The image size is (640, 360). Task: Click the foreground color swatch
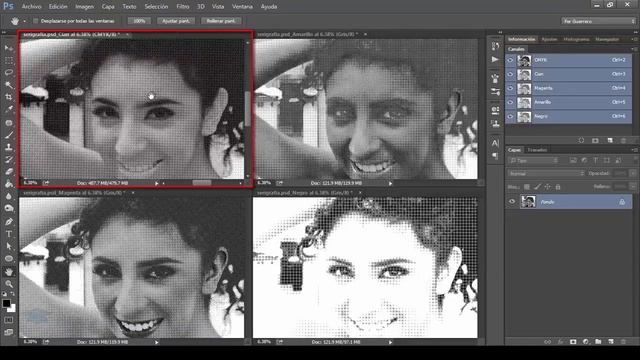coord(7,303)
